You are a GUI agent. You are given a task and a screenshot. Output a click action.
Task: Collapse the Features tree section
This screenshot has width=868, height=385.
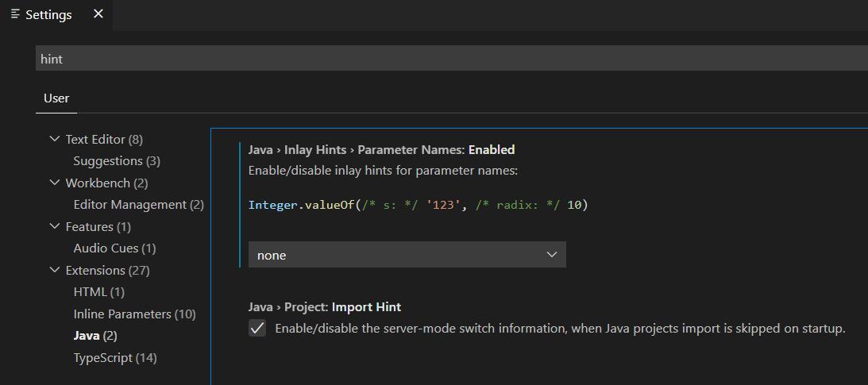click(54, 226)
